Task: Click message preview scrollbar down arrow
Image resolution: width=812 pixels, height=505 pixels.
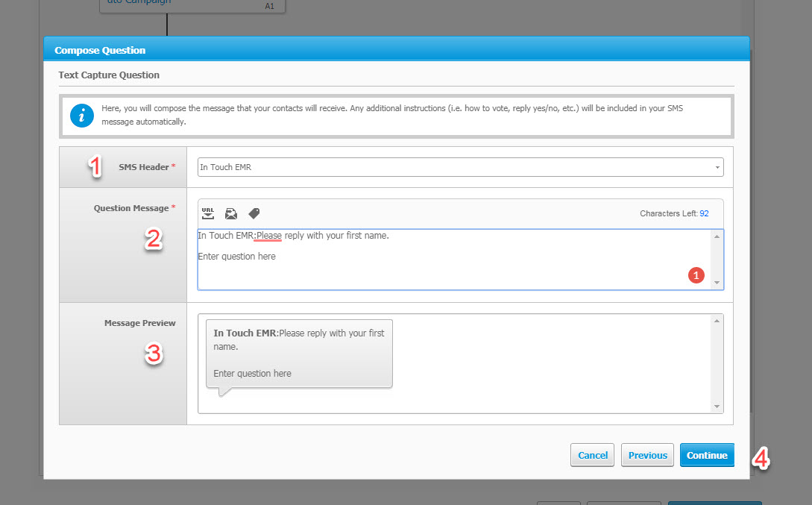Action: click(x=717, y=407)
